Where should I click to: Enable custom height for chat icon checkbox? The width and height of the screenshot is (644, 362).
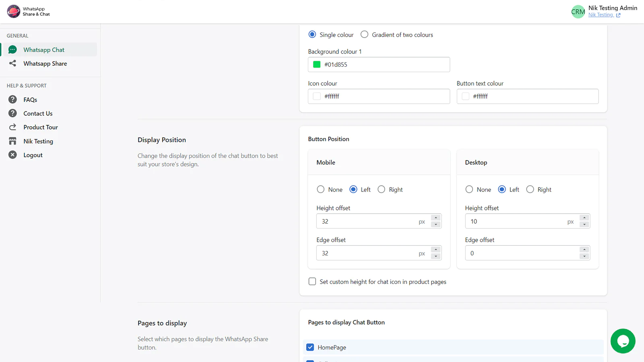[312, 282]
